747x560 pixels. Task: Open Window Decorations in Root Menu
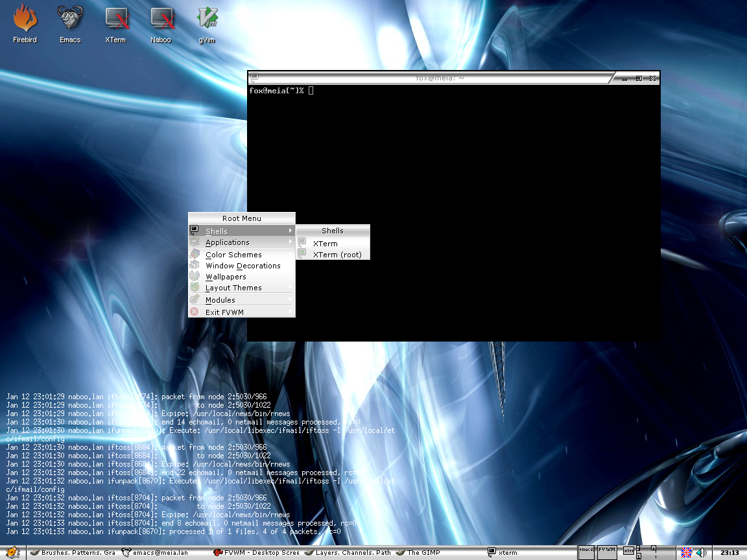(241, 266)
